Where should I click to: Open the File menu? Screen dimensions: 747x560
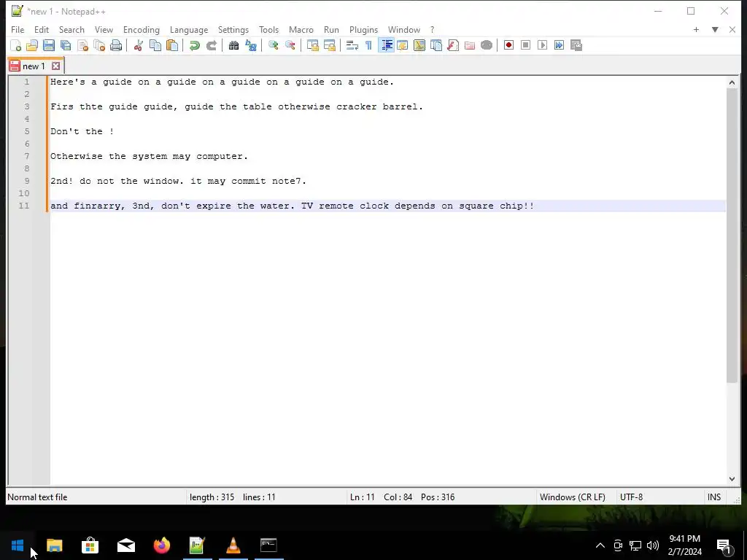(x=18, y=29)
